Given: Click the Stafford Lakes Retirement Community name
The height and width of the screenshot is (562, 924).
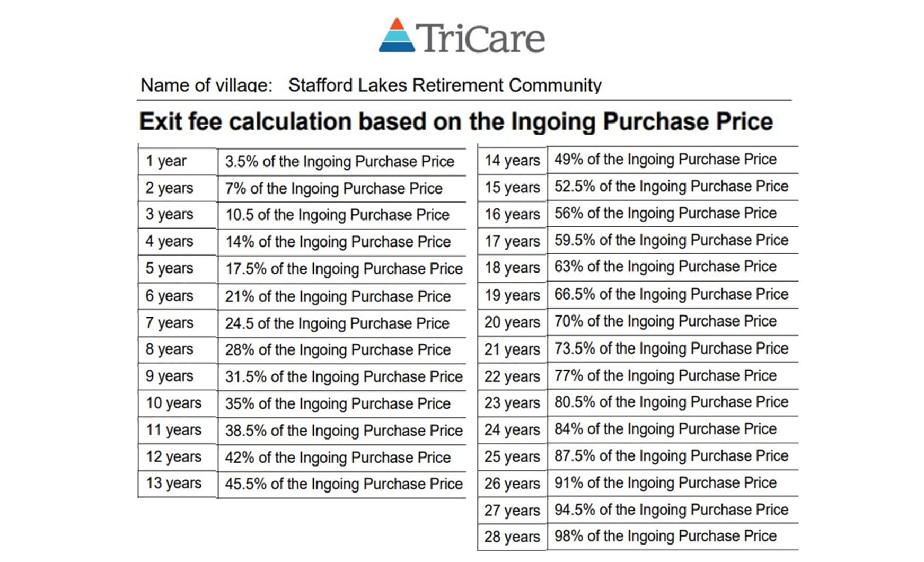Looking at the screenshot, I should 445,85.
